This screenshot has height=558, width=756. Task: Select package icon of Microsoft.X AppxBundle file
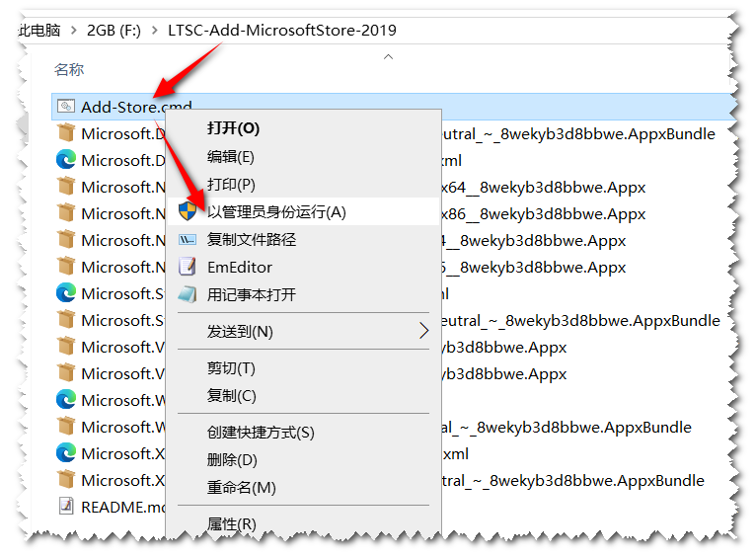pyautogui.click(x=65, y=480)
